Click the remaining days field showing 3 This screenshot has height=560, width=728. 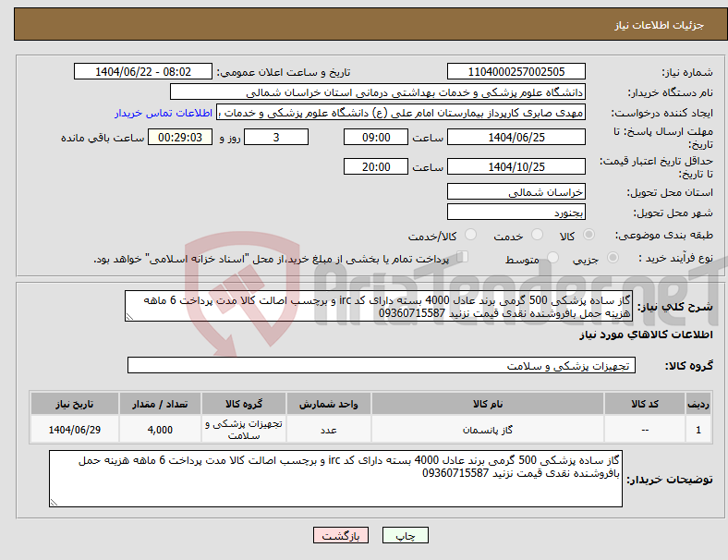[x=276, y=137]
